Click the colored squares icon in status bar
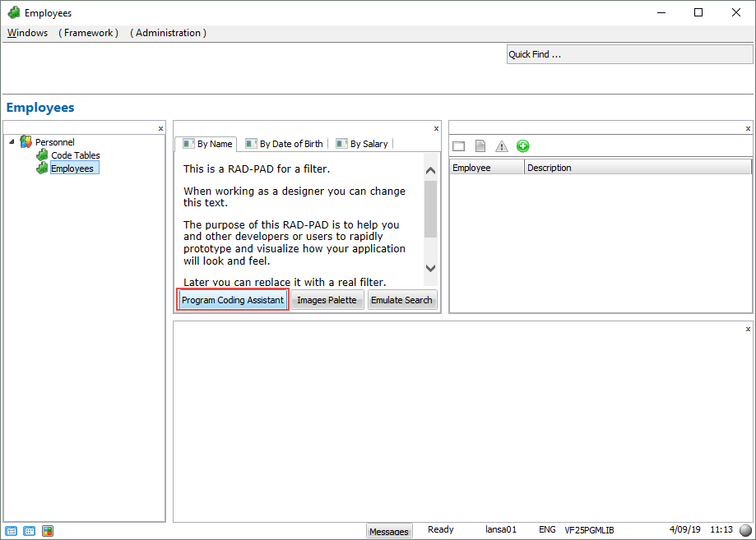756x540 pixels. pyautogui.click(x=48, y=531)
